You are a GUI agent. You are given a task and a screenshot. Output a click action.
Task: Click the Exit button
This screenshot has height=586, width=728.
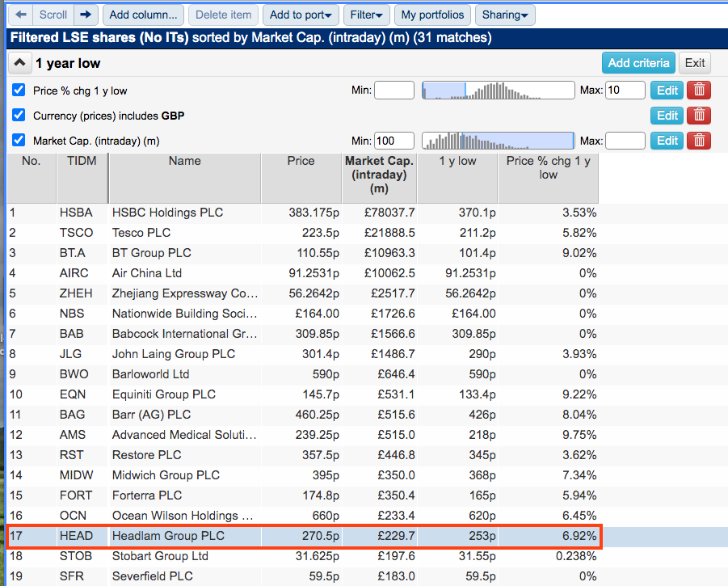[695, 63]
